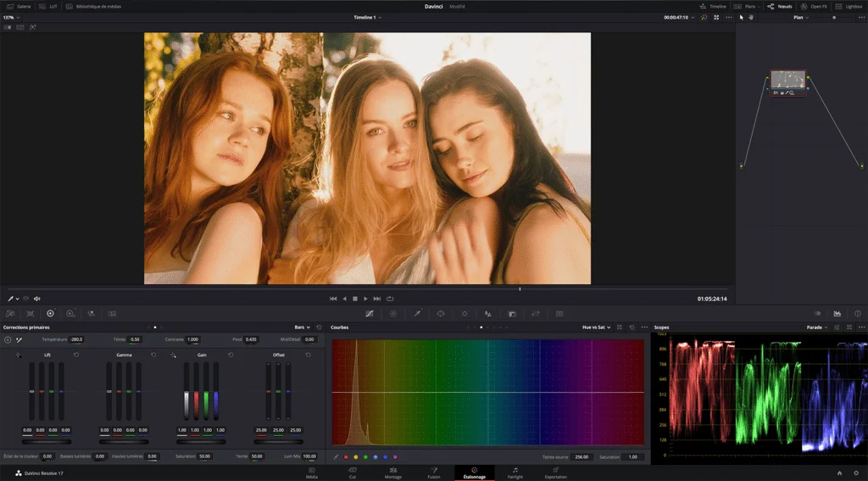The image size is (868, 481).
Task: Toggle audio mute speaker icon
Action: (x=37, y=299)
